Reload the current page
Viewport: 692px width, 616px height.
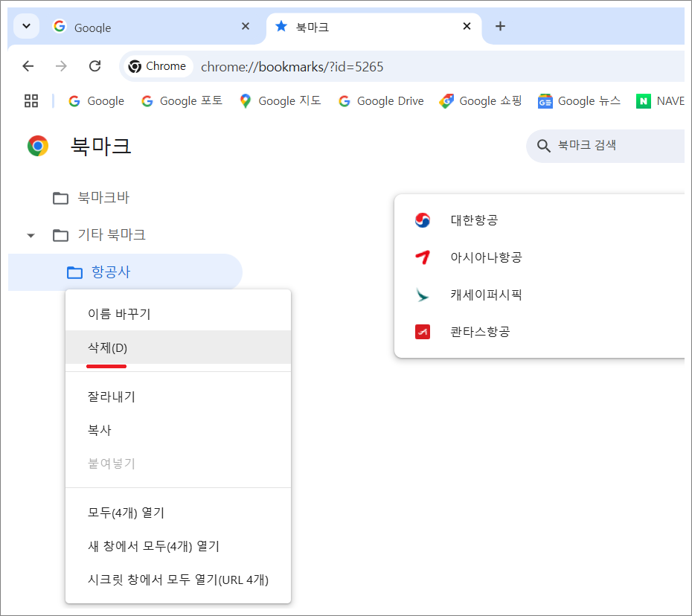pyautogui.click(x=95, y=66)
